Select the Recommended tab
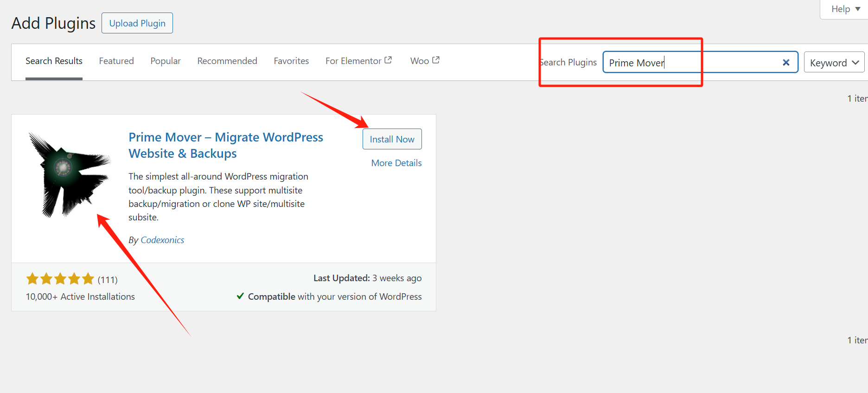Image resolution: width=868 pixels, height=393 pixels. click(227, 61)
